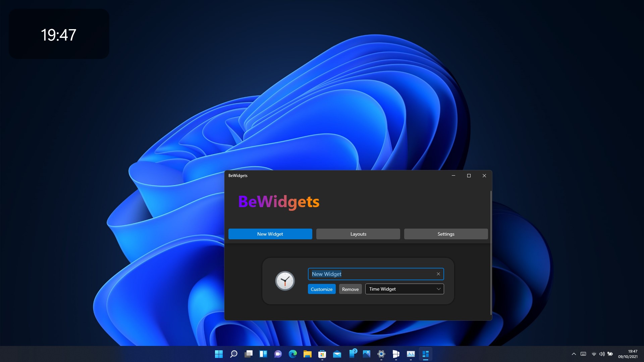Open Your Phone app with badge
644x362 pixels.
click(x=352, y=353)
